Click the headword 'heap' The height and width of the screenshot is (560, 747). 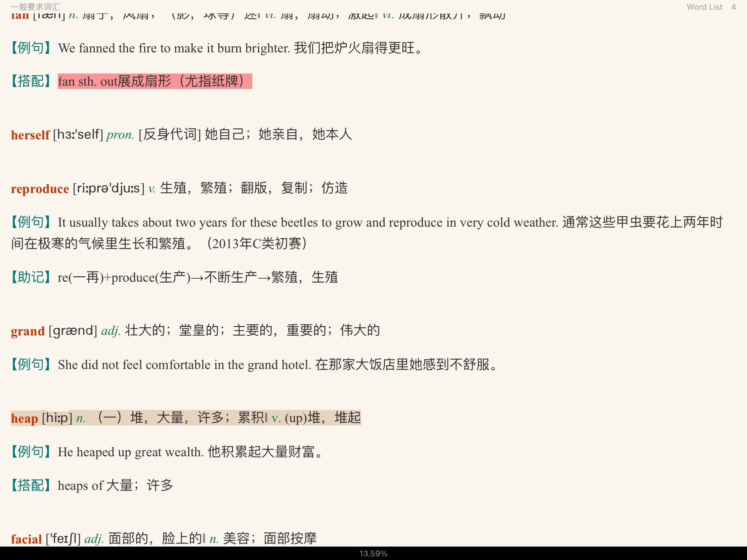[24, 419]
